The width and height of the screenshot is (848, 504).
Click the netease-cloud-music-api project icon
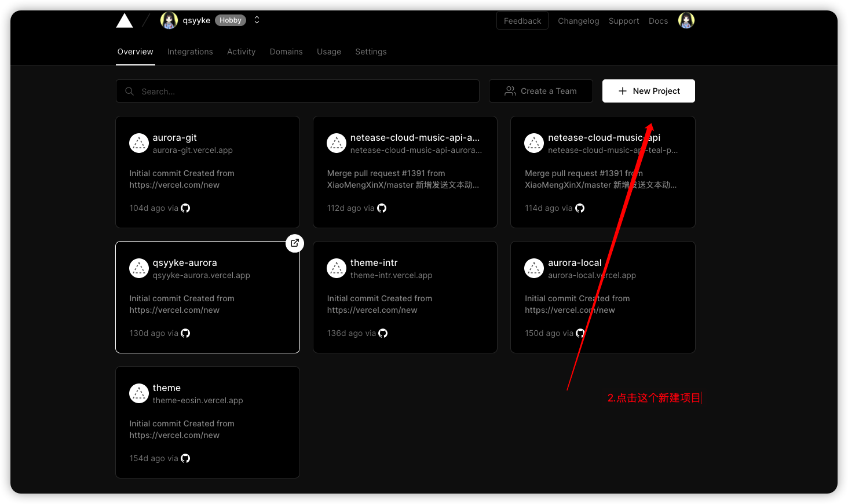coord(534,143)
